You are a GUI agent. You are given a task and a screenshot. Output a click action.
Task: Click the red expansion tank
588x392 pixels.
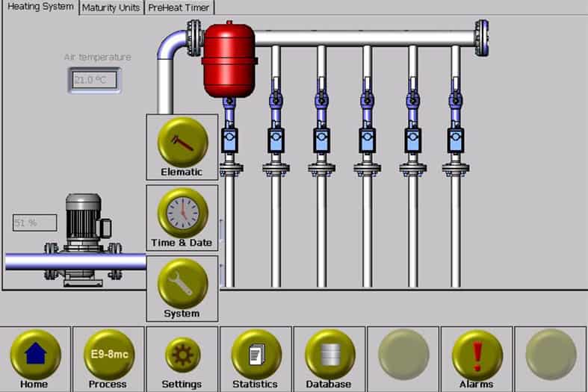[229, 61]
